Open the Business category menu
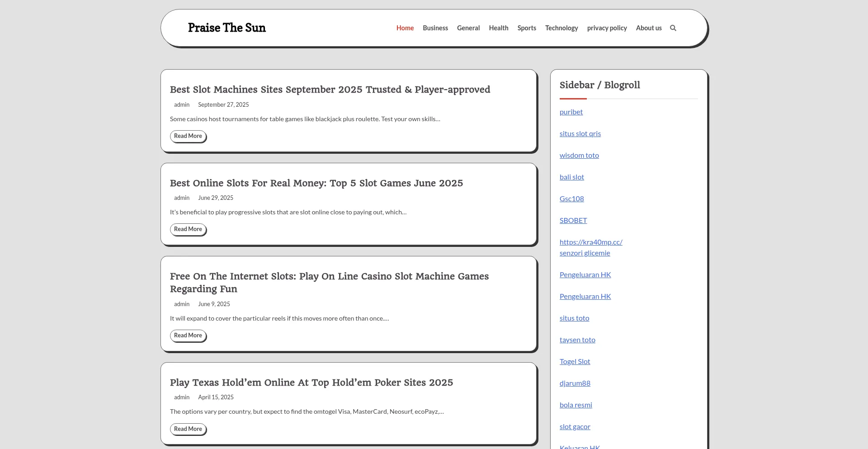 (435, 28)
